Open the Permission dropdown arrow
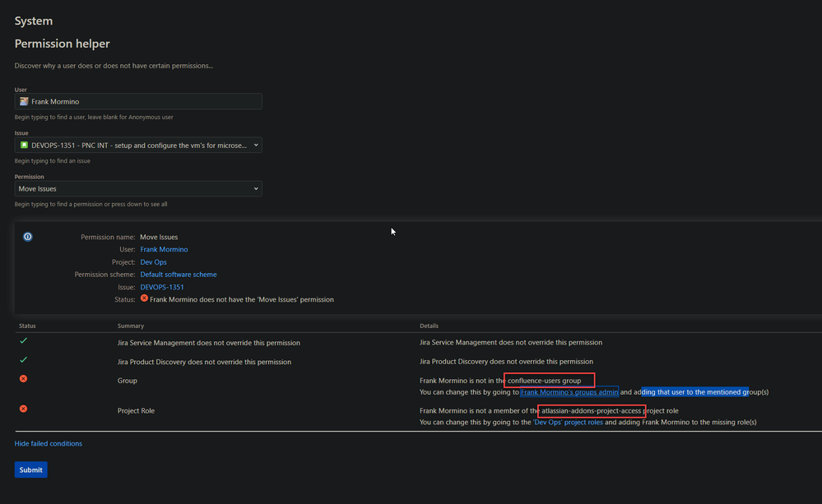 tap(256, 188)
